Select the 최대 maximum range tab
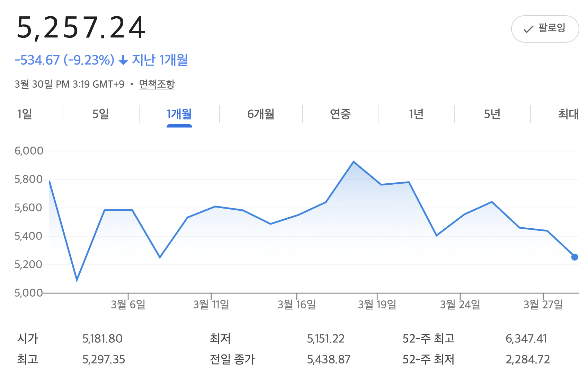The width and height of the screenshot is (588, 386). coord(568,114)
